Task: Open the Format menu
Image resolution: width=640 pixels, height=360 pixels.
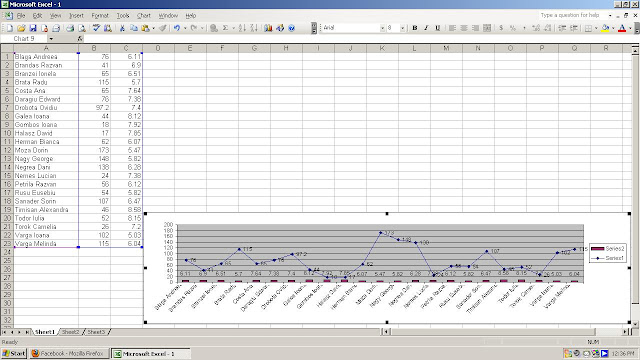Action: (100, 16)
